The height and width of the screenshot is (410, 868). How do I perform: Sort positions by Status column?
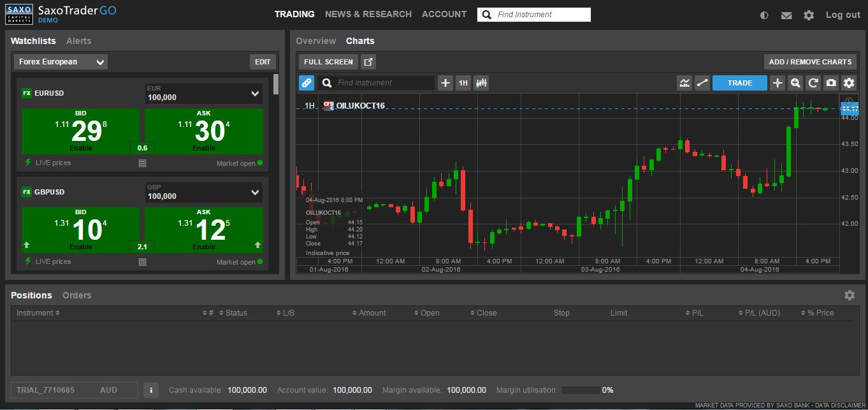point(233,313)
